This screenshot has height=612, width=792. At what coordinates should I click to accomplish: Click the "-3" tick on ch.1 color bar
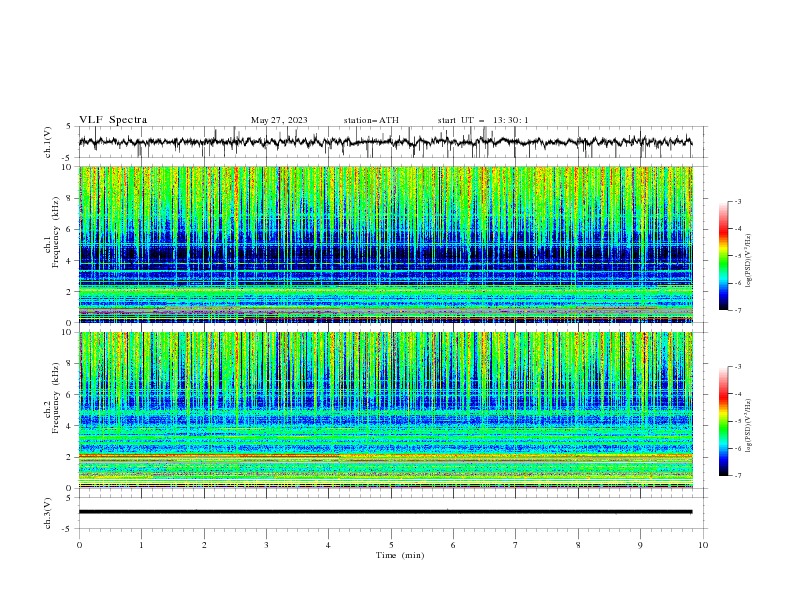[x=737, y=201]
